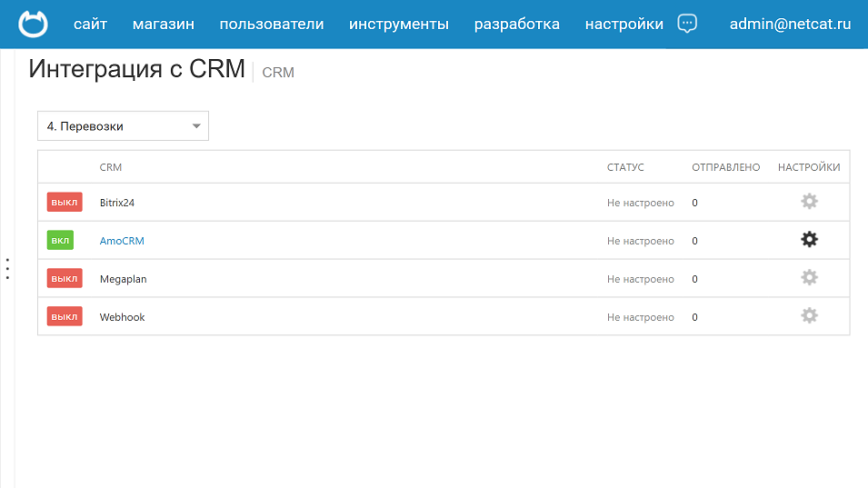Click admin@netcat.ru account link
The image size is (868, 488).
click(790, 25)
